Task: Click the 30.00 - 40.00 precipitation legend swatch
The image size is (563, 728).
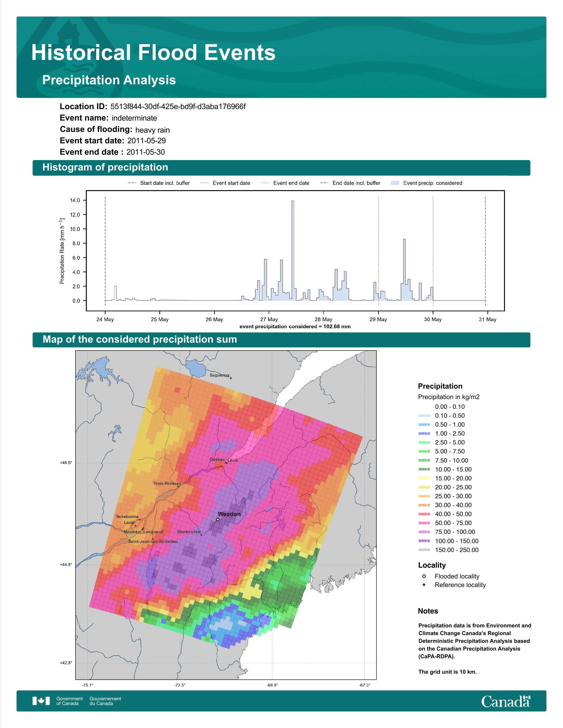Action: 424,505
